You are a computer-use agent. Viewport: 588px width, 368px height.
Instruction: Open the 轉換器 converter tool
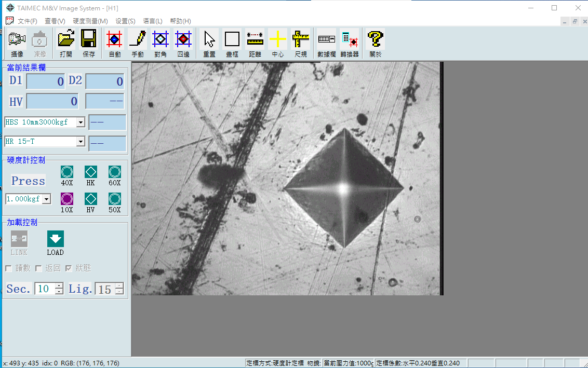click(350, 43)
